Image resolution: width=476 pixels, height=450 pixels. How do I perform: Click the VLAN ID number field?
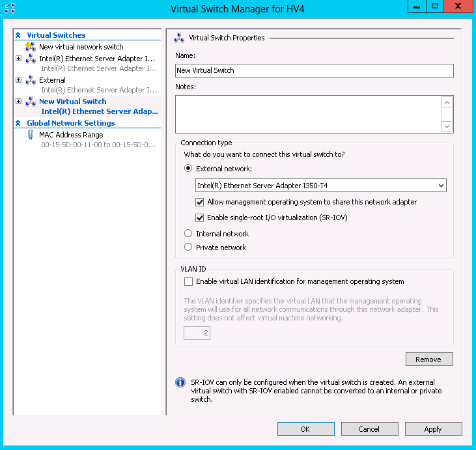197,333
